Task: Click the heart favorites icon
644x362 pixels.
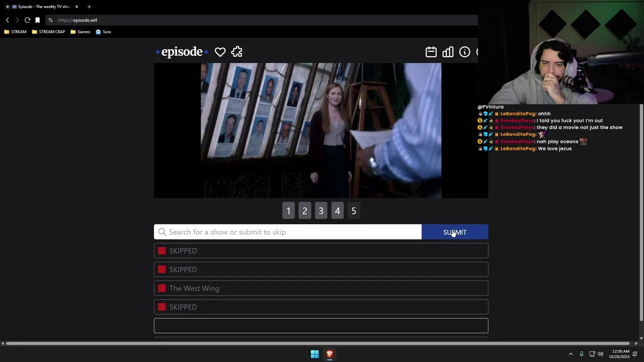Action: [x=220, y=52]
